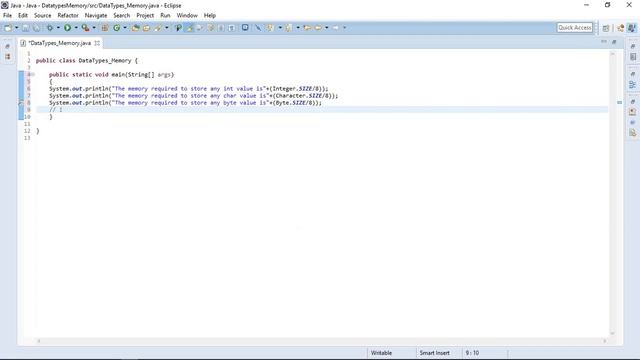
Task: Click the Writable status entry
Action: (381, 353)
